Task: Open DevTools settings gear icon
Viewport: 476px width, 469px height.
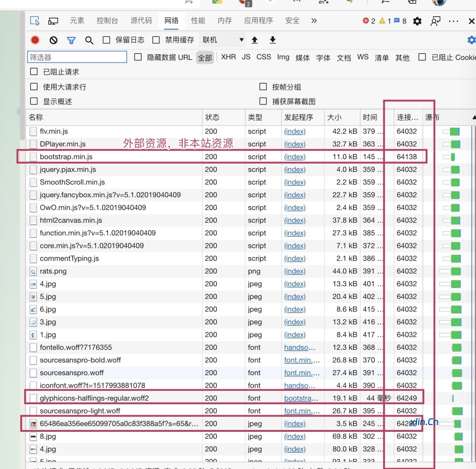Action: (x=417, y=21)
